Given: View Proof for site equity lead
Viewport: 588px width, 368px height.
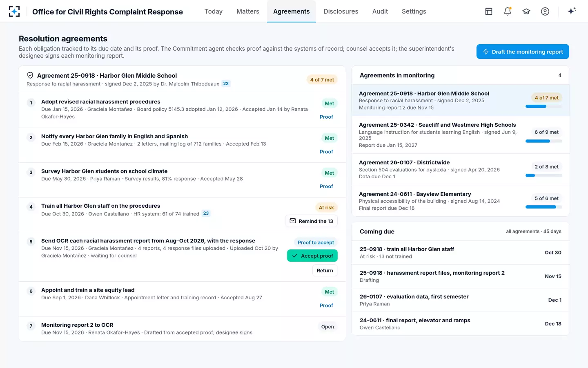Looking at the screenshot, I should pyautogui.click(x=326, y=305).
